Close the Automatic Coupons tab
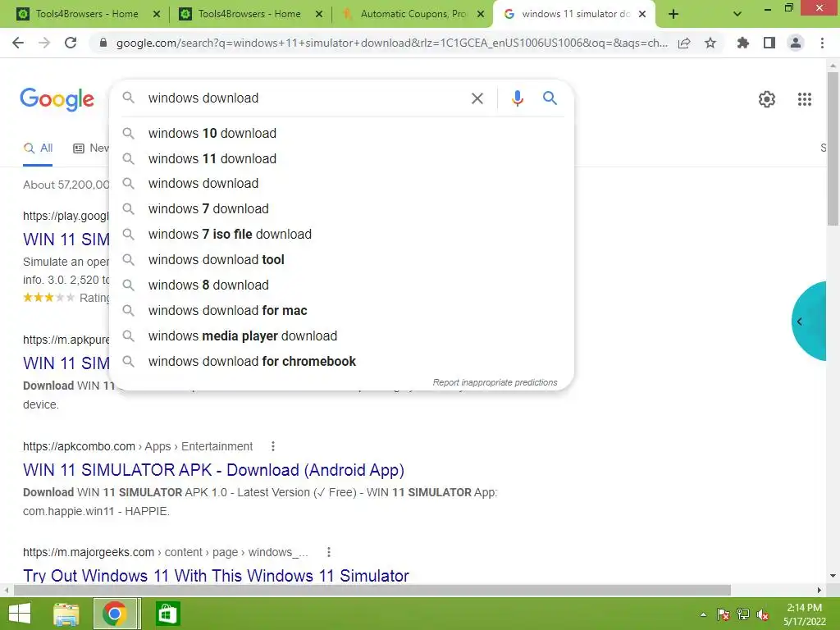Image resolution: width=840 pixels, height=630 pixels. click(x=481, y=15)
